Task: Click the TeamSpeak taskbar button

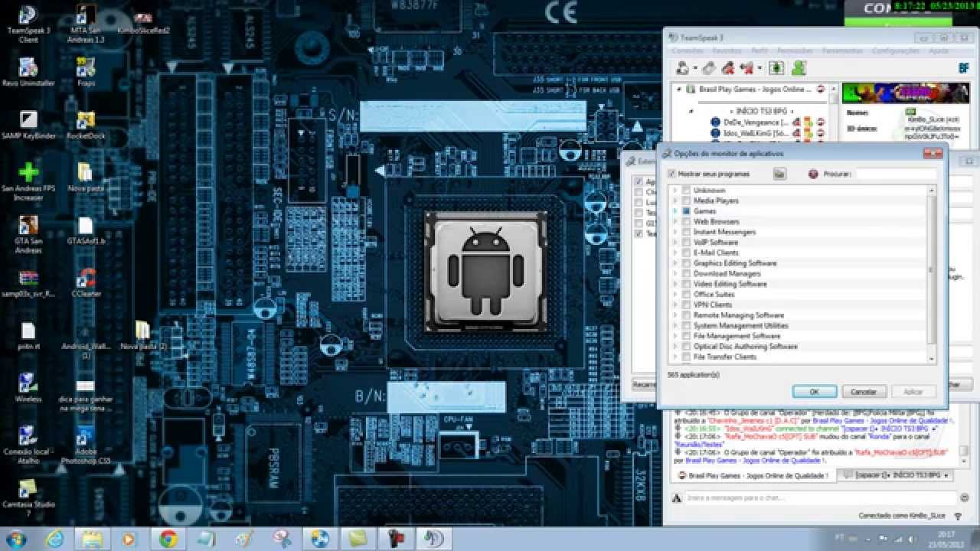Action: (x=436, y=539)
